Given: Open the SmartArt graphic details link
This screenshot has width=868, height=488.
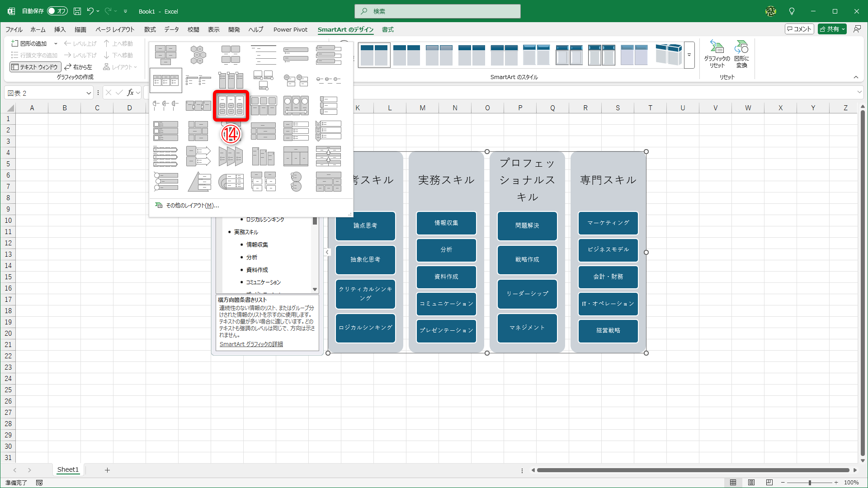Looking at the screenshot, I should point(251,344).
